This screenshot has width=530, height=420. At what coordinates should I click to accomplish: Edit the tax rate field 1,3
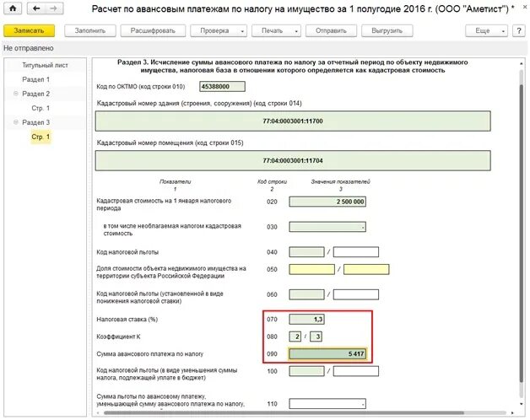tap(306, 320)
